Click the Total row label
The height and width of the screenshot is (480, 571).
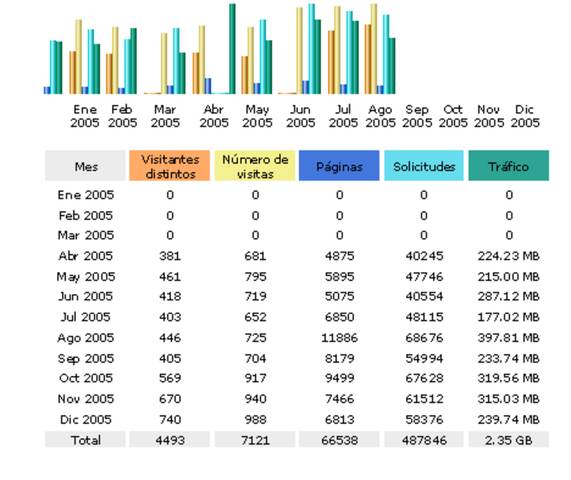86,440
